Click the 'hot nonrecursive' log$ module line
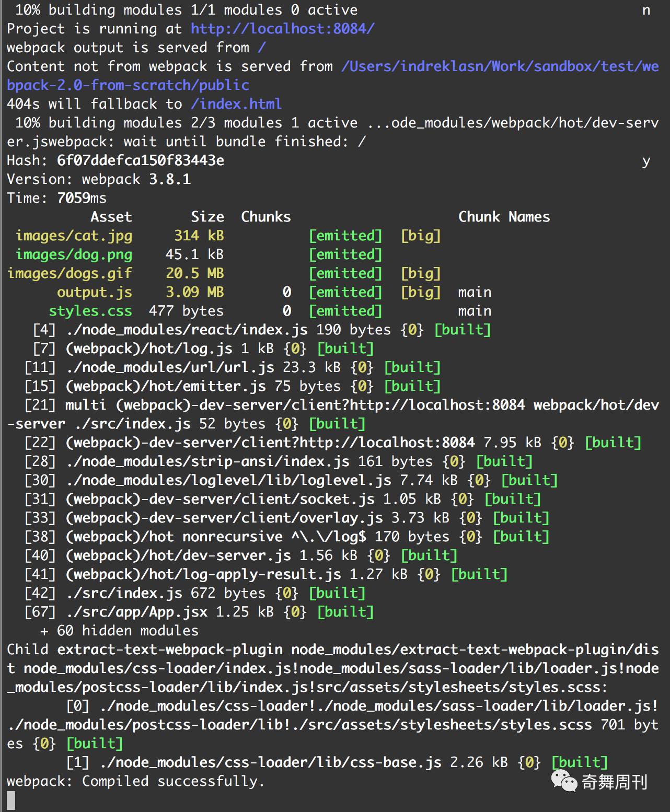This screenshot has width=670, height=812. (287, 537)
